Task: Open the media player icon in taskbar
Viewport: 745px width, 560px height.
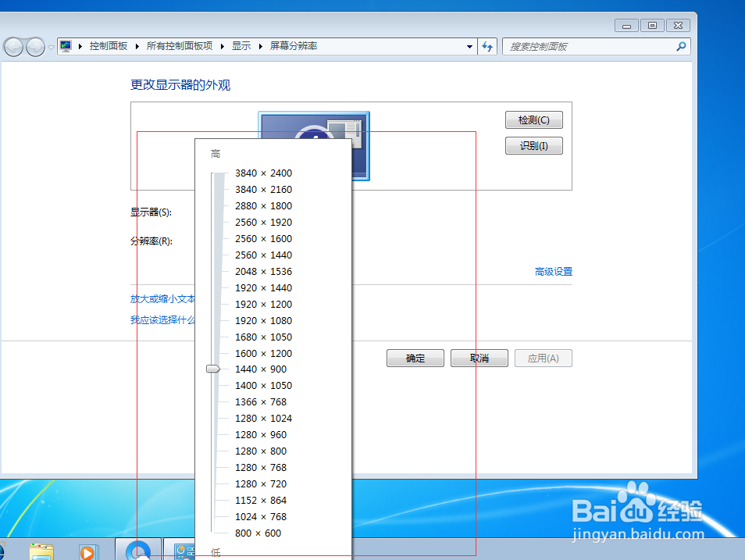Action: (88, 551)
